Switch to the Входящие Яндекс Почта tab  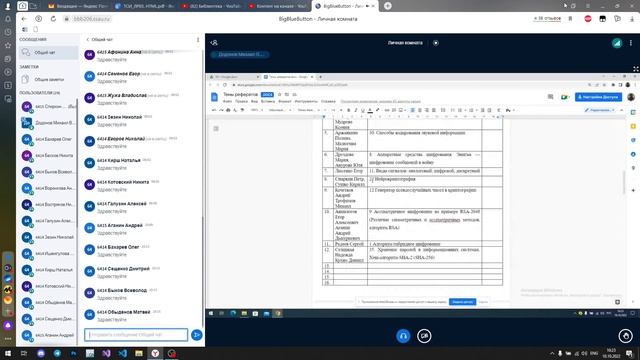click(77, 6)
